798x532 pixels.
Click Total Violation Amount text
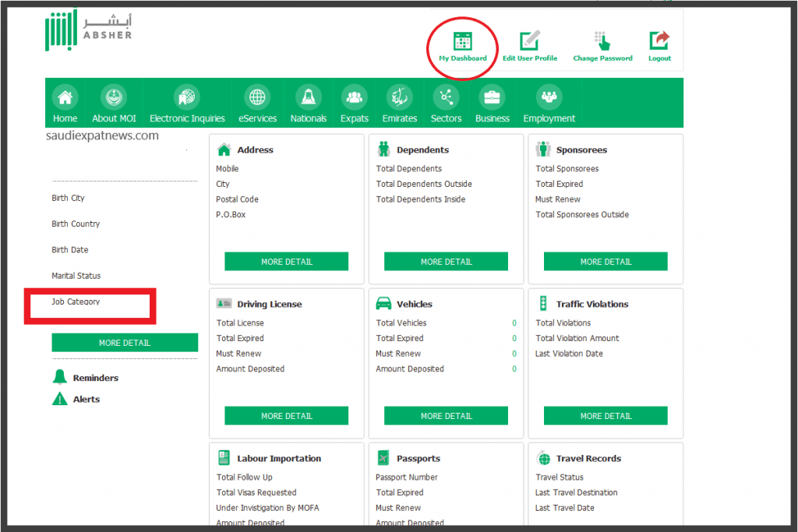(x=577, y=338)
